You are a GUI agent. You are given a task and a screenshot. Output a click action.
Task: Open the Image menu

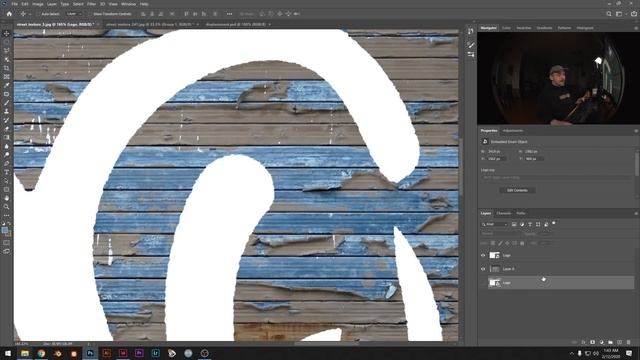38,4
